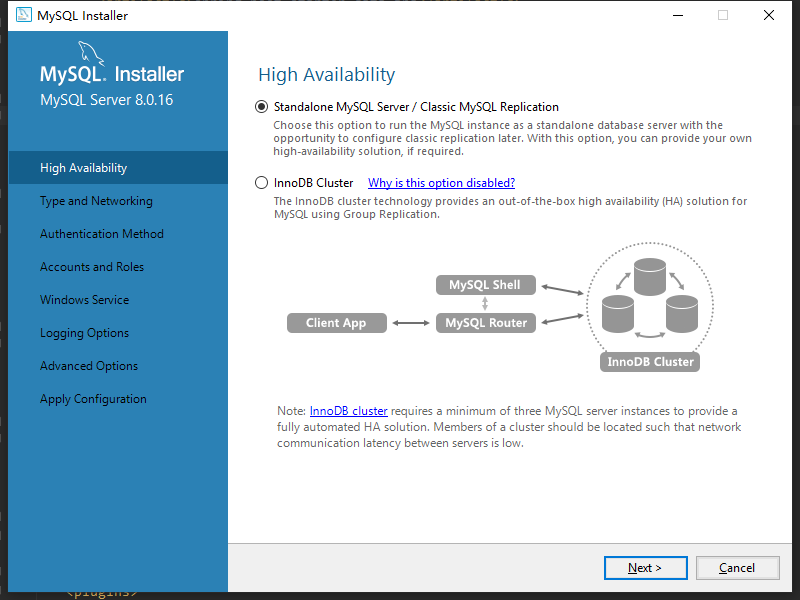The height and width of the screenshot is (600, 800).
Task: Click the MySQL Shell diagram box
Action: click(x=486, y=285)
